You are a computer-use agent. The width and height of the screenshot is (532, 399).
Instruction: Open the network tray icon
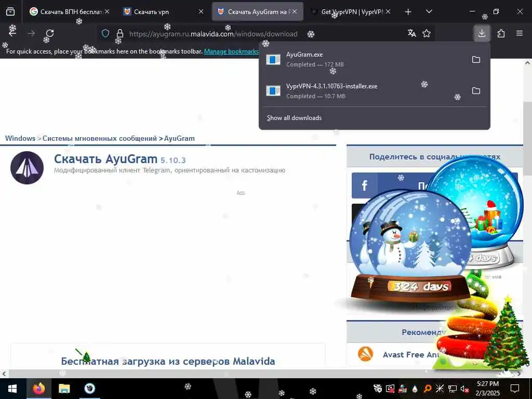pyautogui.click(x=453, y=389)
